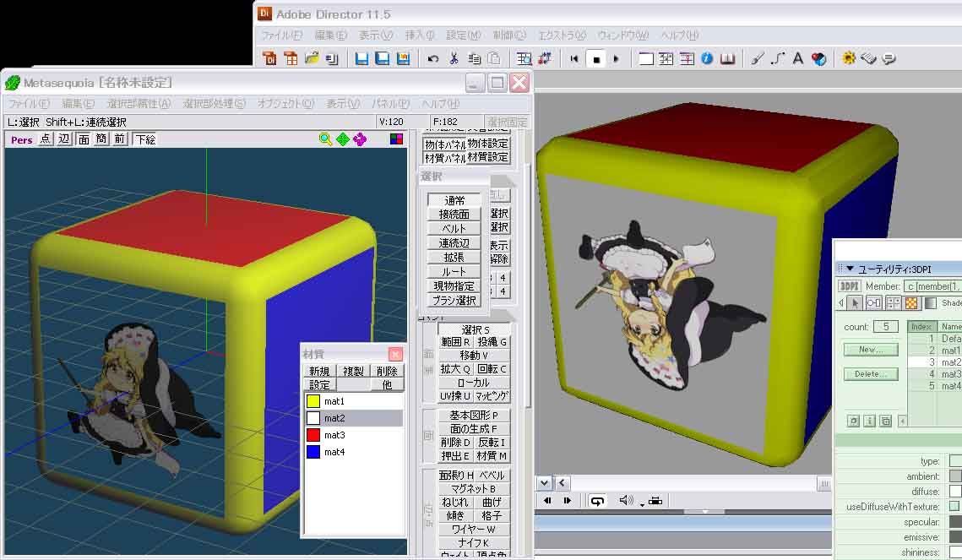Open Metasequoia's パネル menu
The height and width of the screenshot is (560, 962).
tap(390, 104)
